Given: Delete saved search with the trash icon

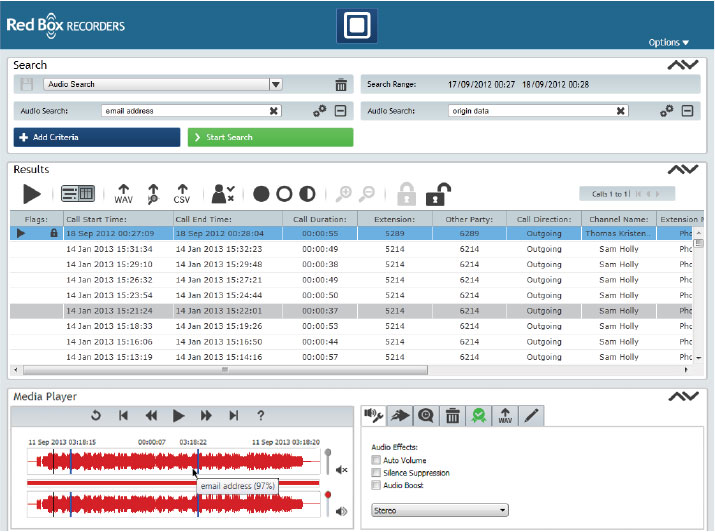Looking at the screenshot, I should (341, 85).
